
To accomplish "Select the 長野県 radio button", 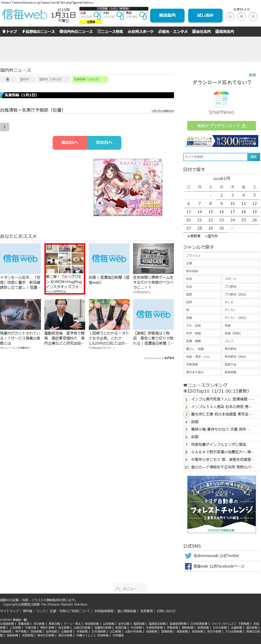I will pyautogui.click(x=188, y=236).
